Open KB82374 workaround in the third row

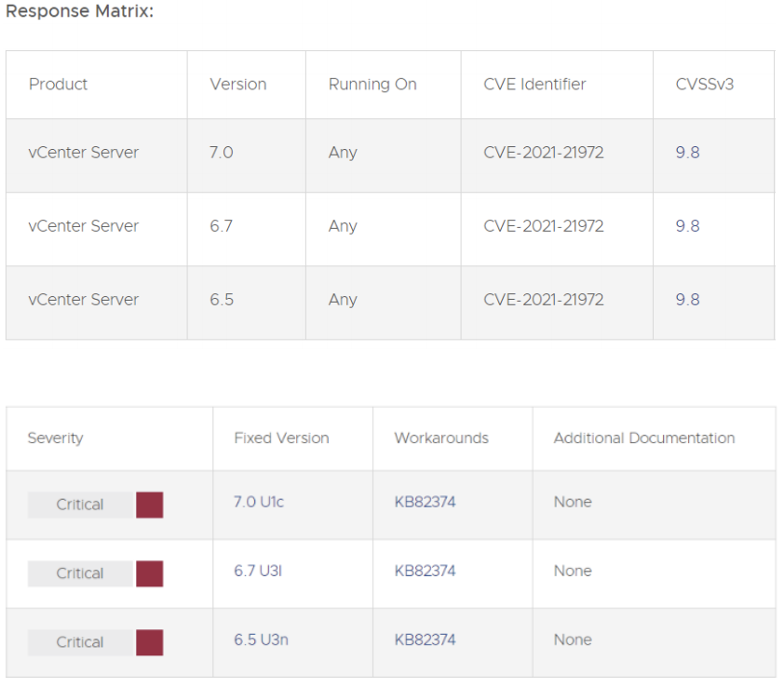tap(425, 640)
